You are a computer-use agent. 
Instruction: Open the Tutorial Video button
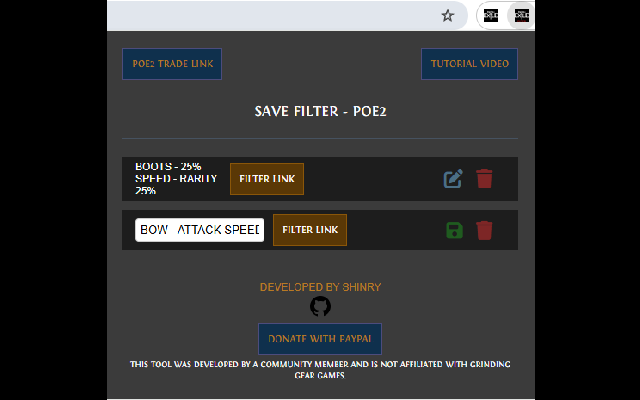tap(469, 64)
